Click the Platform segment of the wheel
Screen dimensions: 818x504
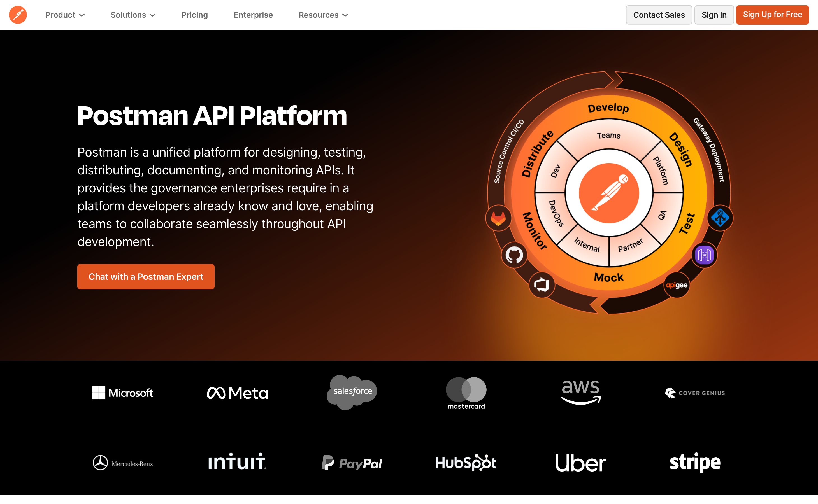(661, 170)
